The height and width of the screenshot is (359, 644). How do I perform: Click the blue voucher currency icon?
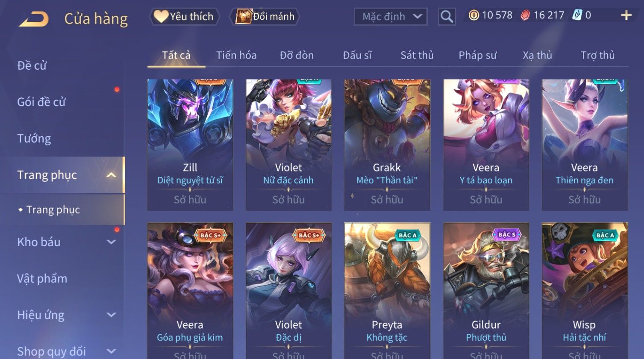coord(577,15)
